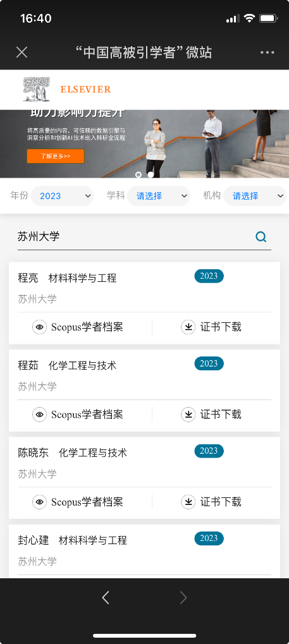Screen dimensions: 289x644
Task: Open 证书下载 for 程亮
Action: click(221, 327)
